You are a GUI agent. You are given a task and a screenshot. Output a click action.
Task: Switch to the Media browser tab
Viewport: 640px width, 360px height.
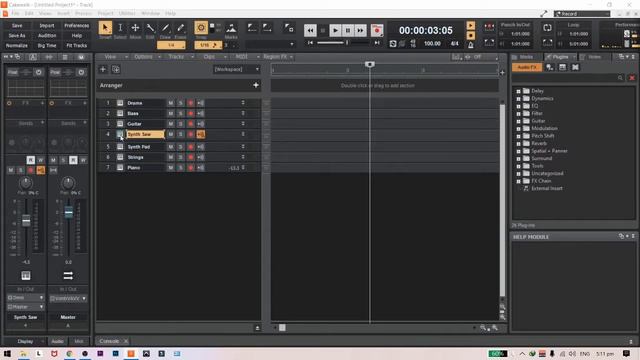(526, 57)
